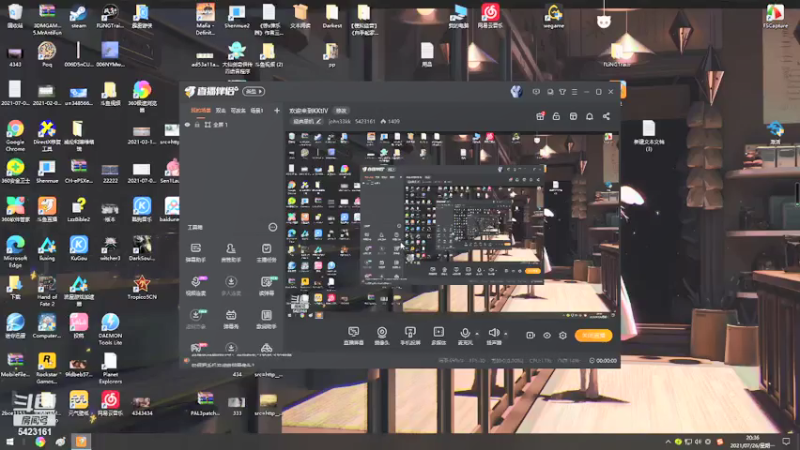Add a new scene with plus button
This screenshot has height=450, width=800.
[x=277, y=110]
